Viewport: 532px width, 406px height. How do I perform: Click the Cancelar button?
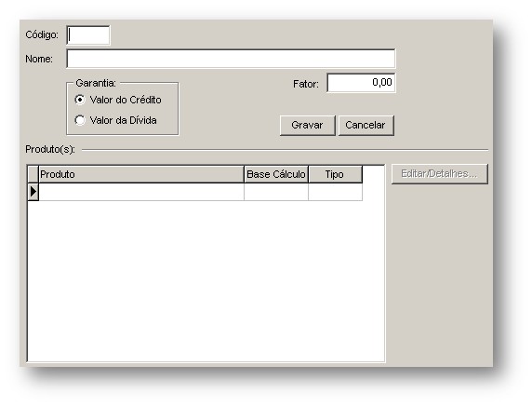click(366, 126)
